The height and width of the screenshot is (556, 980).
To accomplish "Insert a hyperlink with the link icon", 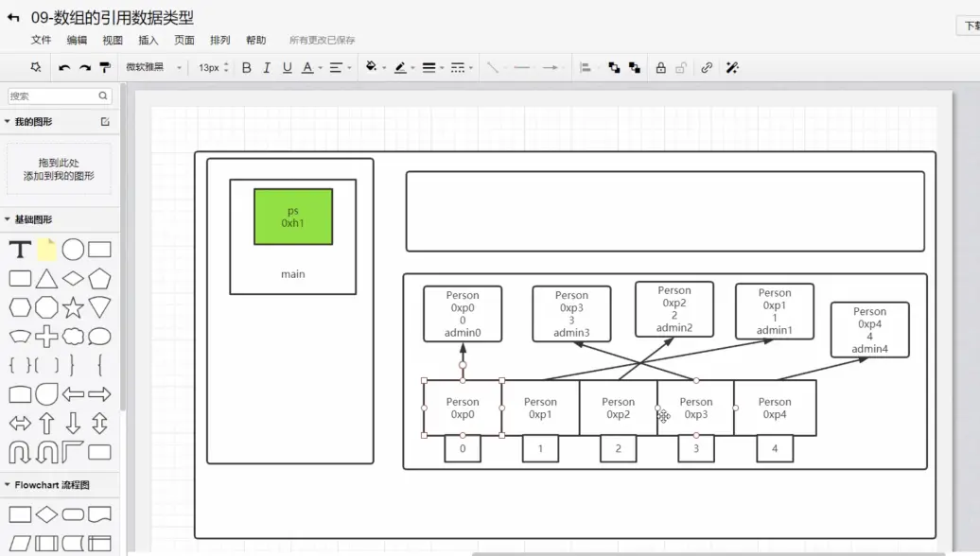I will pyautogui.click(x=707, y=67).
